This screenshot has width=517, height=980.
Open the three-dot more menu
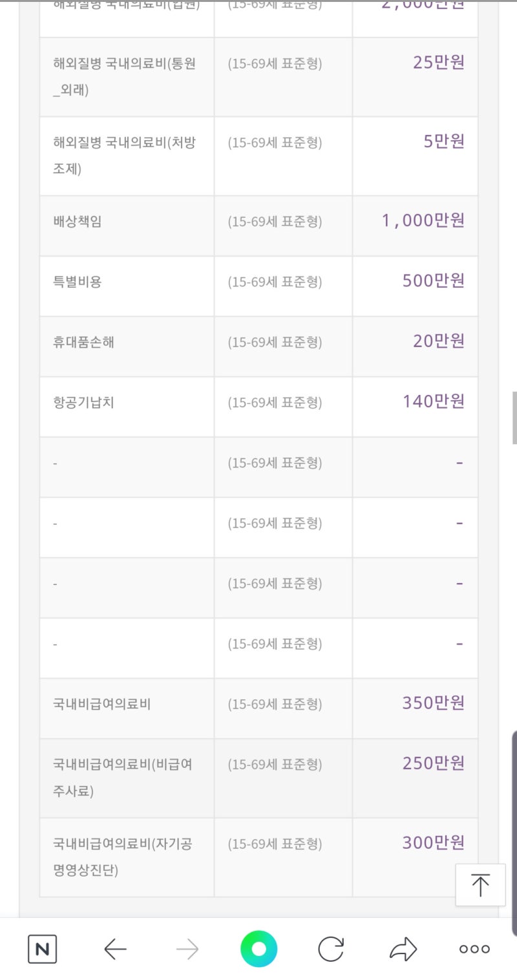point(474,950)
